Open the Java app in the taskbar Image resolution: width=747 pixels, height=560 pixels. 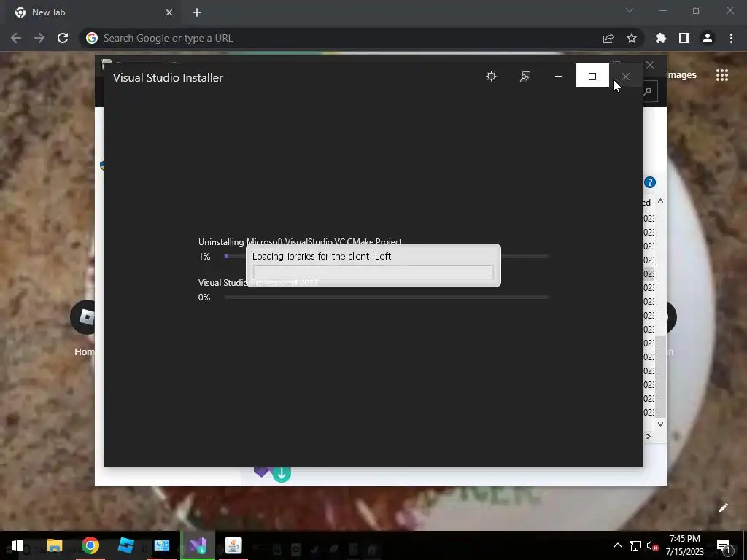point(233,545)
